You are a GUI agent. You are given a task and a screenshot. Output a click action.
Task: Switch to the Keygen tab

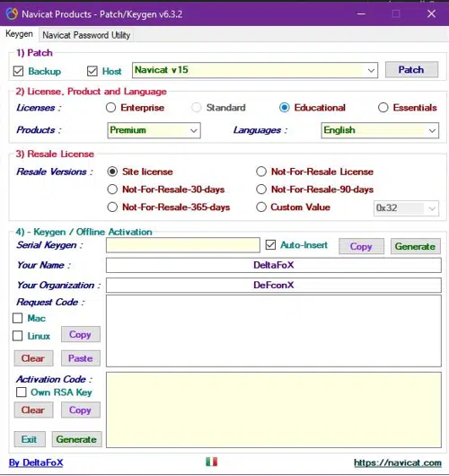19,34
